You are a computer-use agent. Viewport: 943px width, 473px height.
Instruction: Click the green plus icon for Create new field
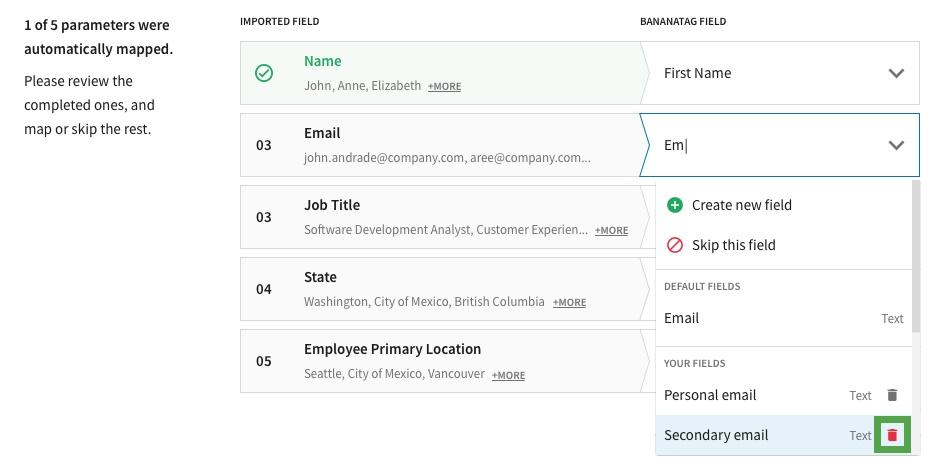pyautogui.click(x=675, y=205)
